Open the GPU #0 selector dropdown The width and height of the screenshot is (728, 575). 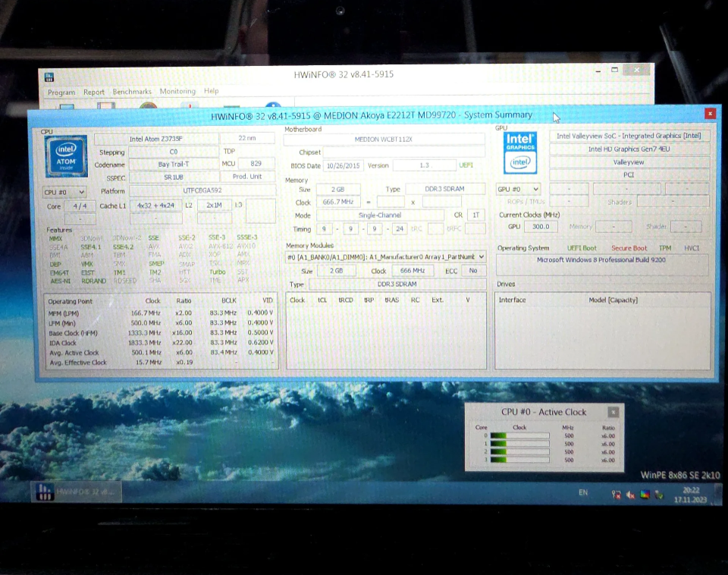518,189
